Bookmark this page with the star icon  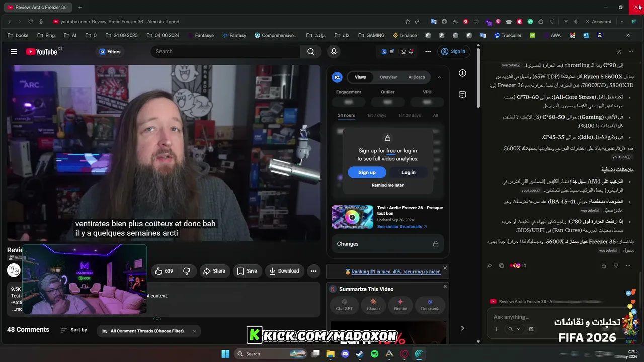point(408,22)
